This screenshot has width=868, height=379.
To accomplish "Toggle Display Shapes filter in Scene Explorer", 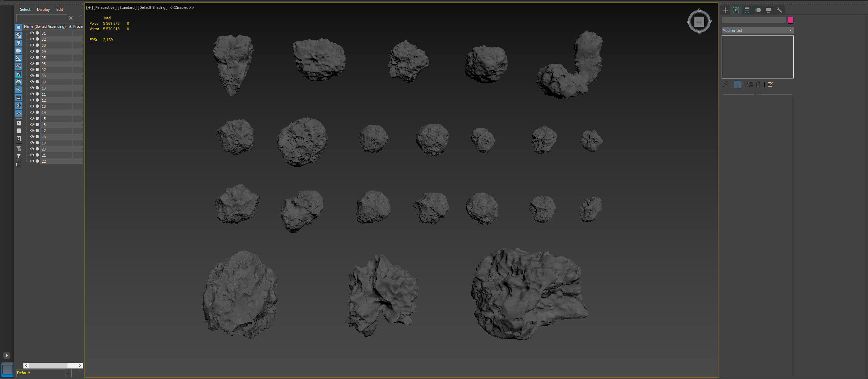I will (19, 35).
